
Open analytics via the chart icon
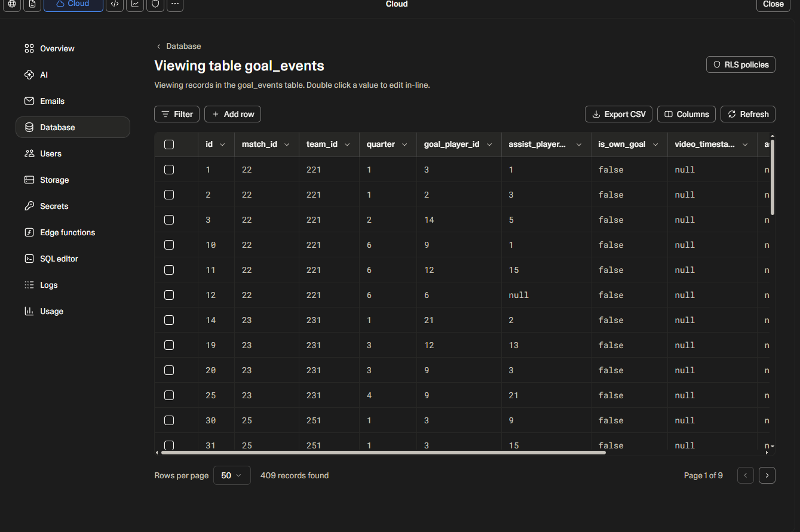[134, 5]
